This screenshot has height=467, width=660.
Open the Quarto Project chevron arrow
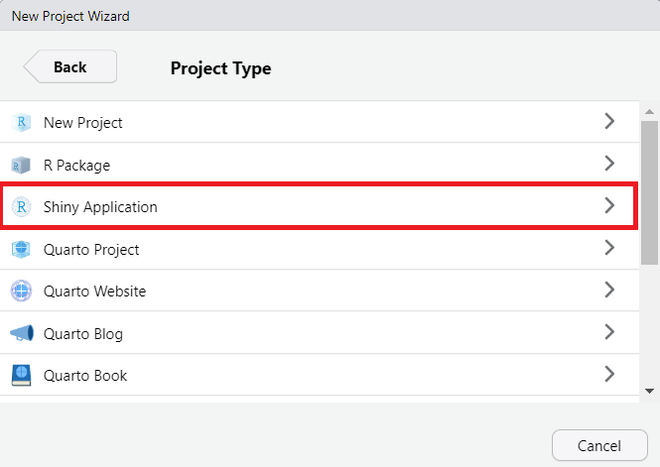pos(610,248)
